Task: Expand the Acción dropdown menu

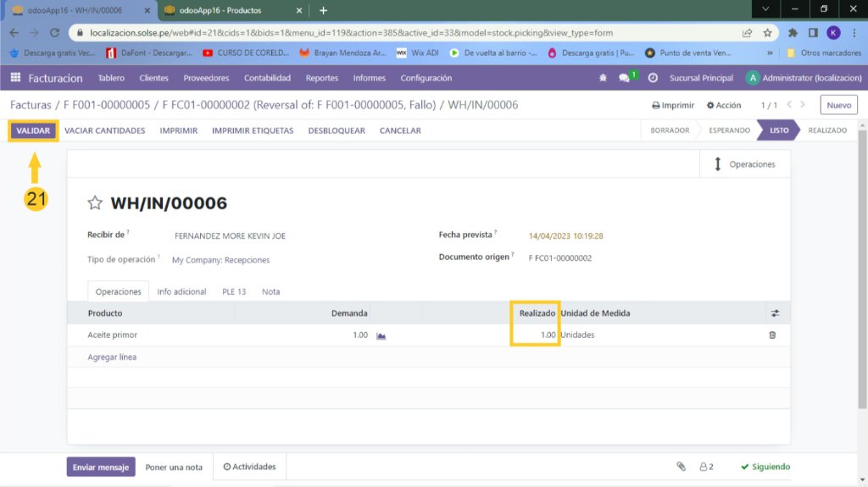Action: pos(723,106)
